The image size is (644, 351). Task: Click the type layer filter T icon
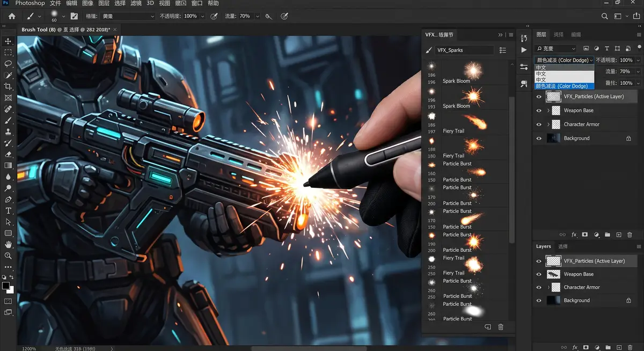click(x=606, y=48)
